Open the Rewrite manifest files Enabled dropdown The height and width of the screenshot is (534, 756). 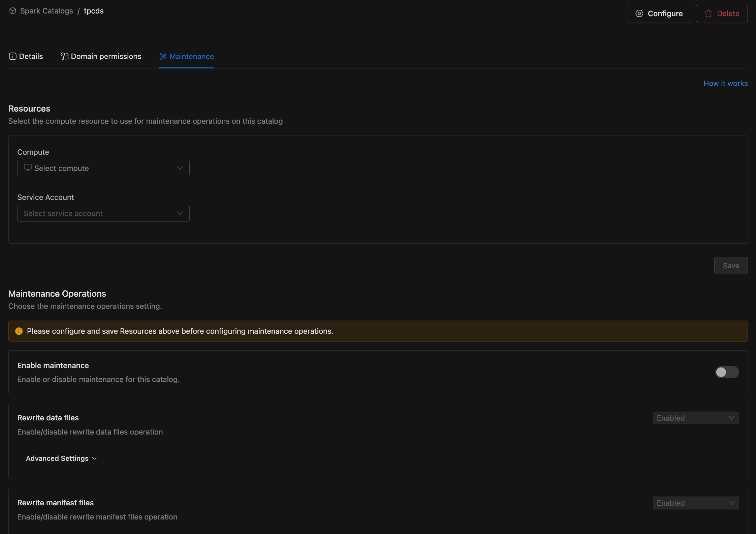pyautogui.click(x=695, y=503)
